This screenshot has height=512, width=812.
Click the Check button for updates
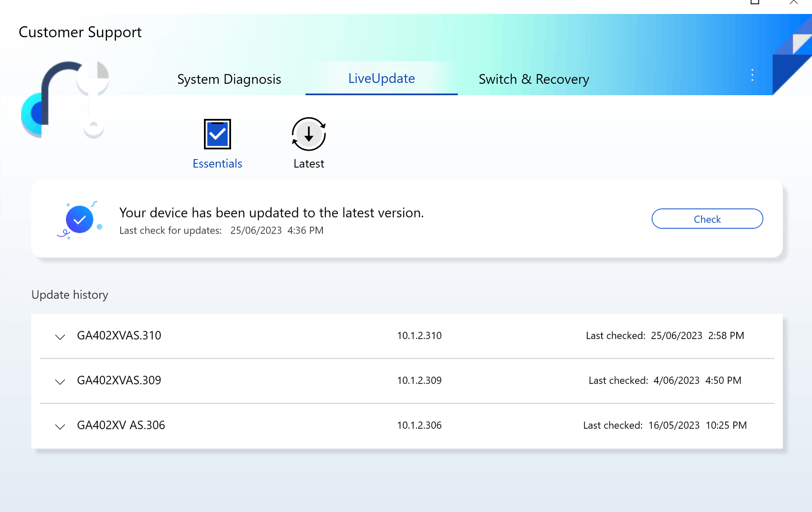(x=707, y=219)
